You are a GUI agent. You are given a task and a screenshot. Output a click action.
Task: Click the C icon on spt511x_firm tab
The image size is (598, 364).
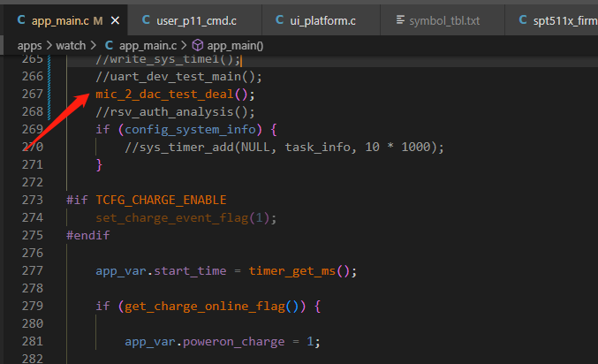click(523, 20)
